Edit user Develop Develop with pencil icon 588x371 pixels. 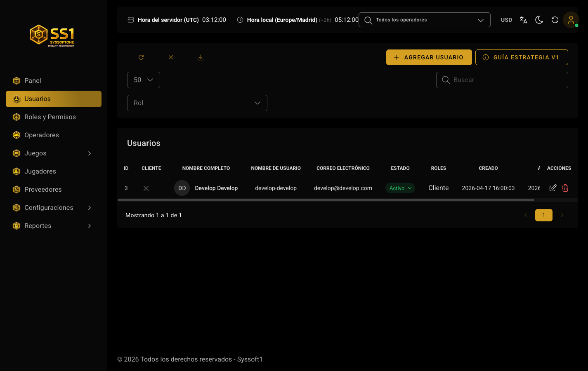(553, 188)
